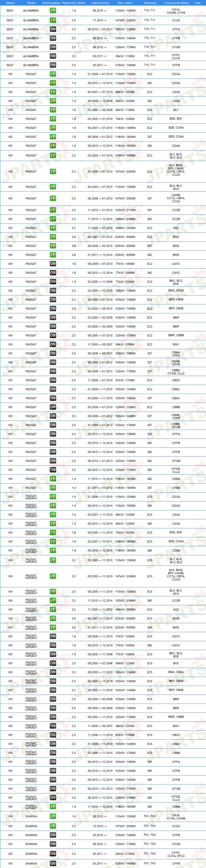206x868 pixels.
Task: Click petrol icon for Passat 357 CKMA
Action: [x=53, y=488]
